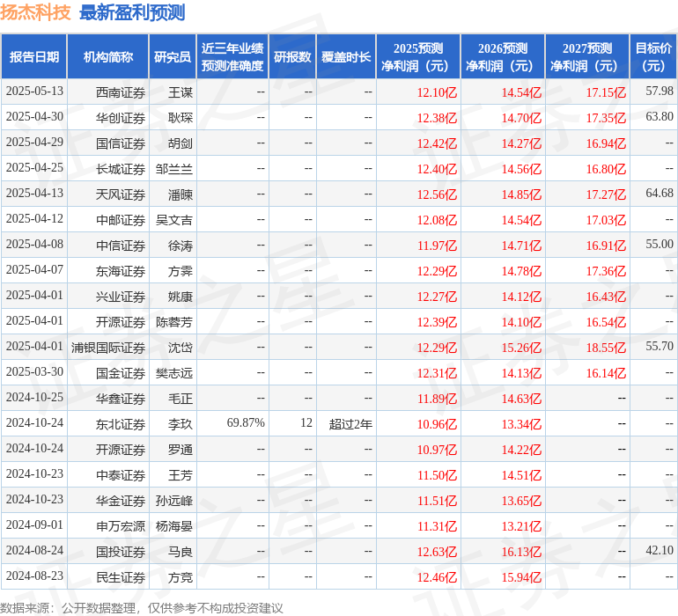The width and height of the screenshot is (678, 616).
Task: Select the 2027预测净利润 column header
Action: point(587,57)
